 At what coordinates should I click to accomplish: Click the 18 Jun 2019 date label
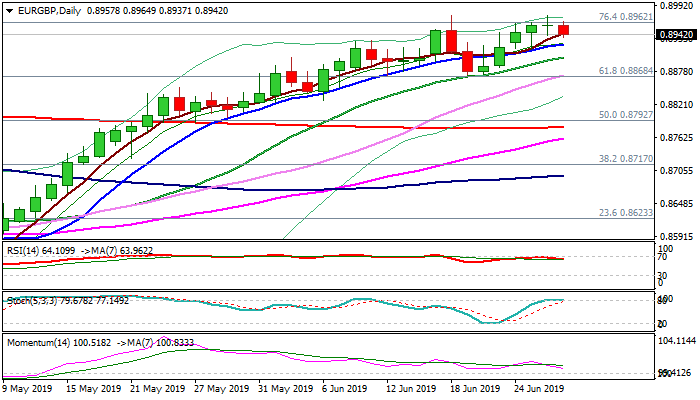click(x=477, y=389)
